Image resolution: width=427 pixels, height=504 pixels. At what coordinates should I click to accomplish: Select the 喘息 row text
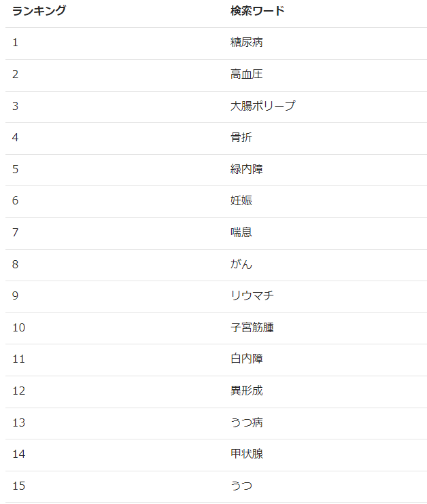coord(241,232)
